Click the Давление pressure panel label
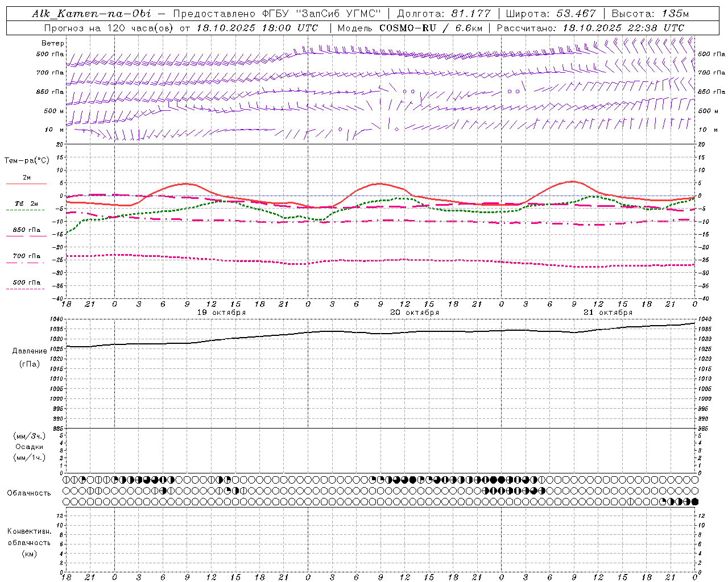The image size is (728, 582). tap(30, 351)
